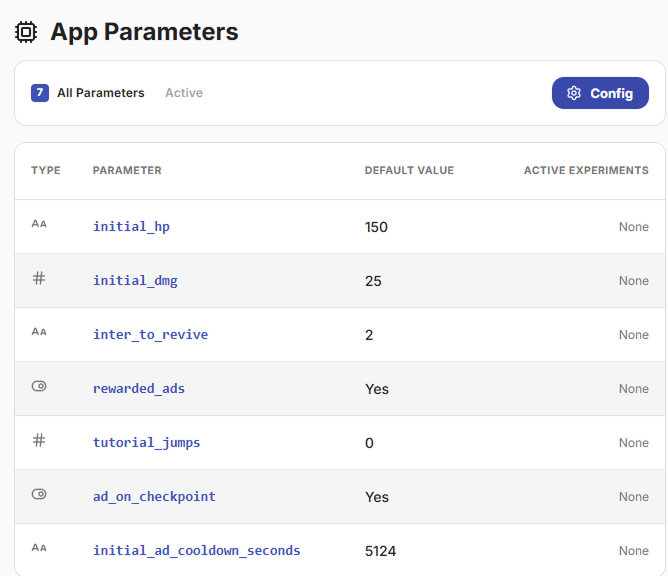Open the initial_ad_cooldown_seconds parameter link

[196, 551]
